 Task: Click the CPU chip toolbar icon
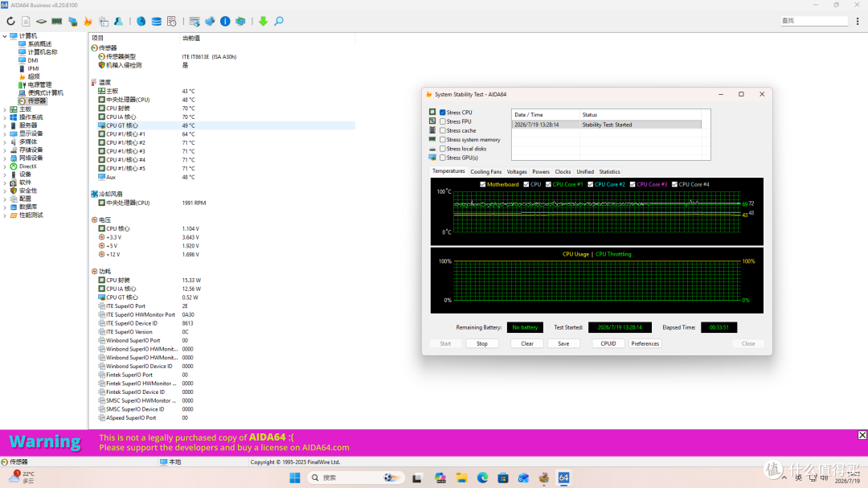(x=42, y=21)
